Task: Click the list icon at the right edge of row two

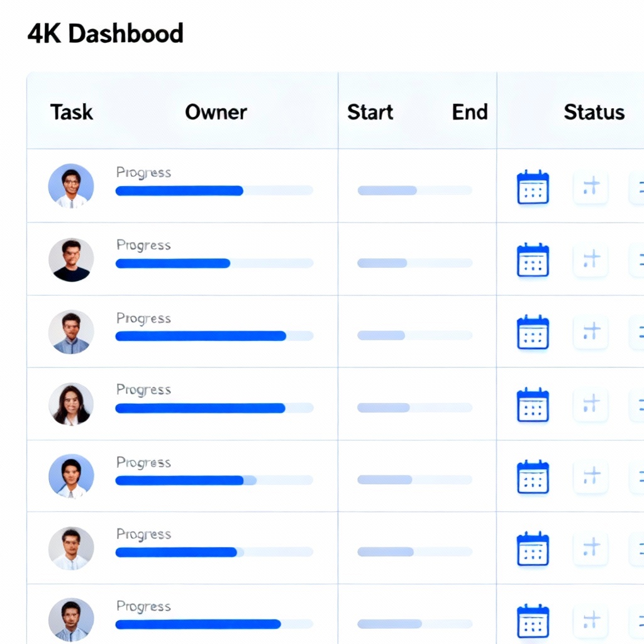Action: click(x=638, y=259)
